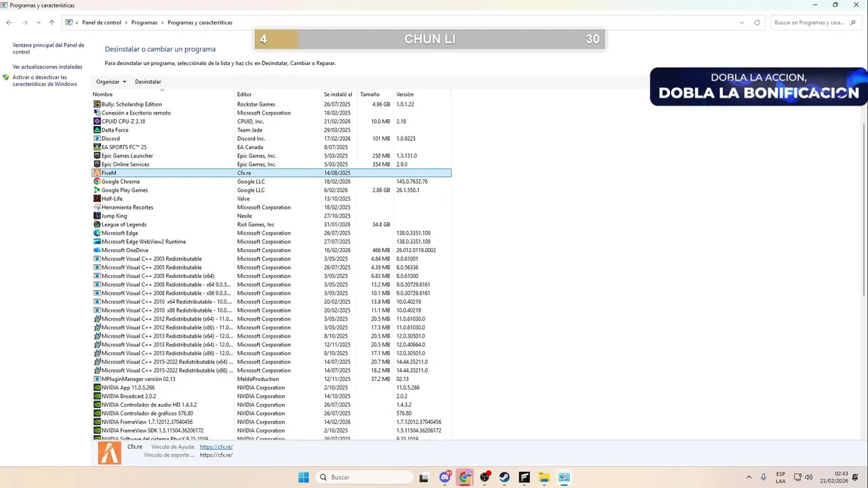The image size is (868, 488).
Task: Expand the address bar history dropdown
Action: (x=742, y=22)
